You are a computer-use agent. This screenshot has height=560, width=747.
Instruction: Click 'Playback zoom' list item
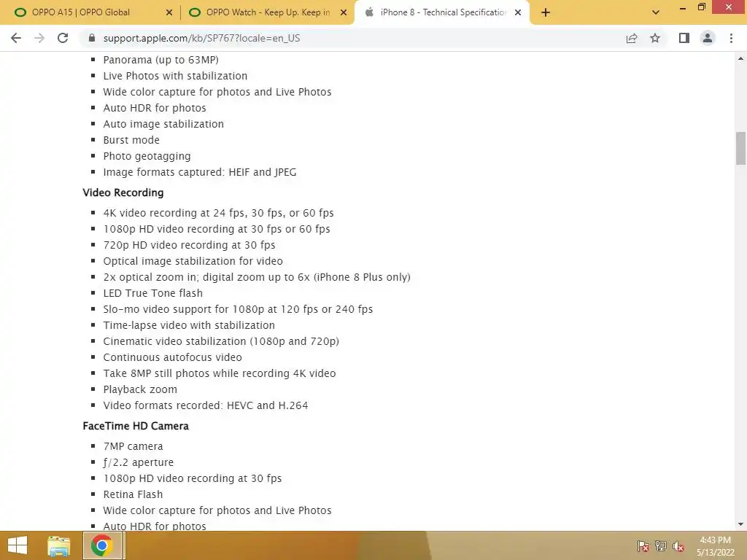coord(140,389)
